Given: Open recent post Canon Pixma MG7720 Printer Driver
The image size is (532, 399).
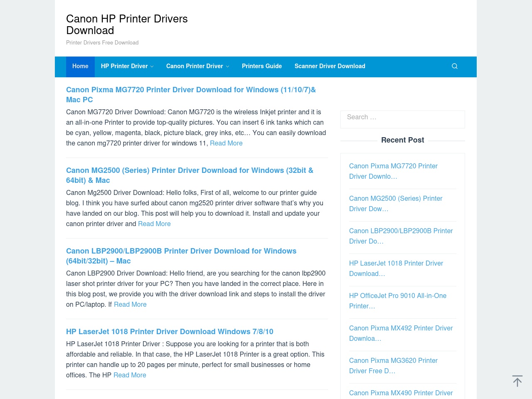Looking at the screenshot, I should (393, 171).
